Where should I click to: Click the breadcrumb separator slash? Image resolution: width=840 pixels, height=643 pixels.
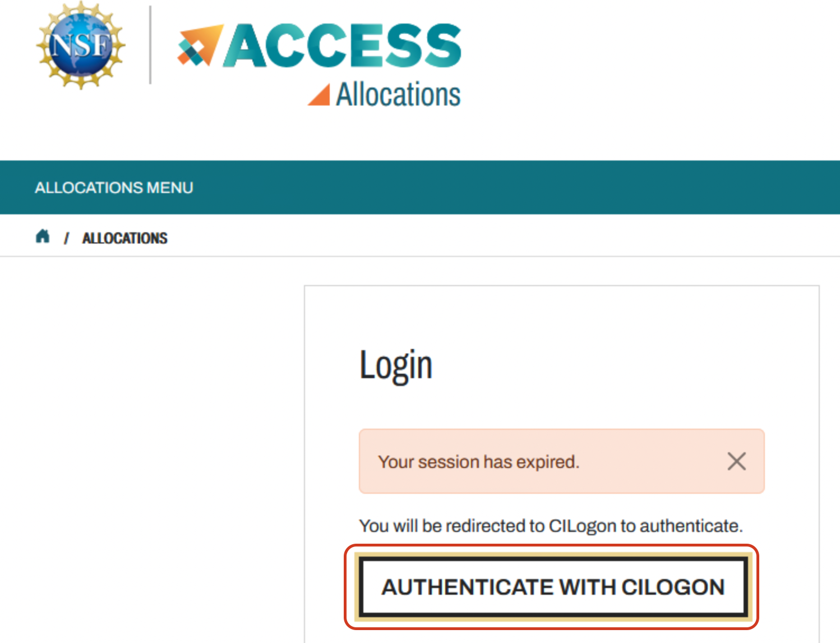pyautogui.click(x=67, y=238)
